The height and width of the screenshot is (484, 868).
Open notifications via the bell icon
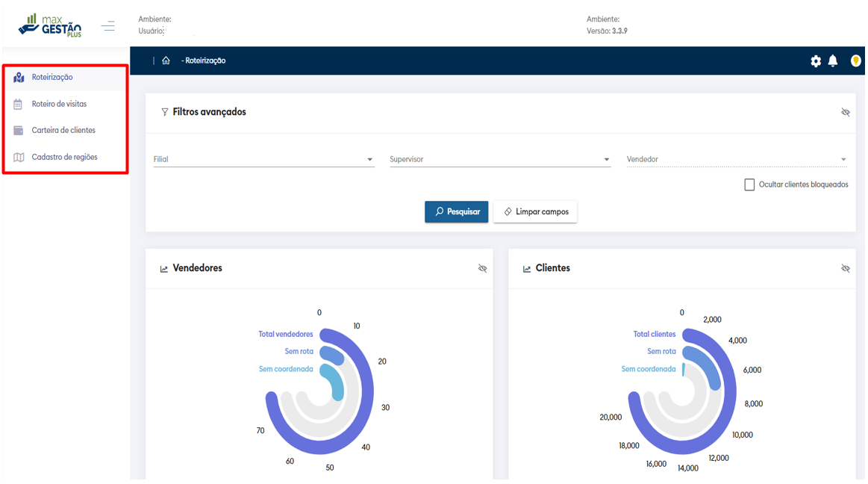pyautogui.click(x=833, y=61)
